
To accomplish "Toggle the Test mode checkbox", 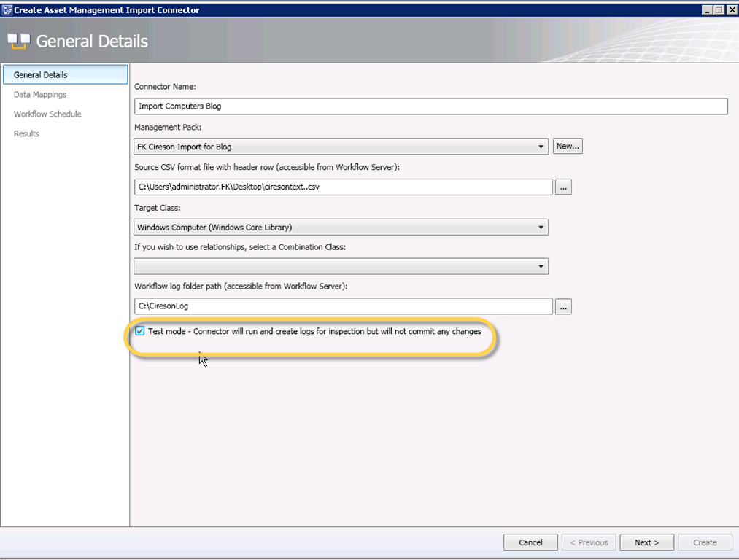I will pyautogui.click(x=140, y=331).
